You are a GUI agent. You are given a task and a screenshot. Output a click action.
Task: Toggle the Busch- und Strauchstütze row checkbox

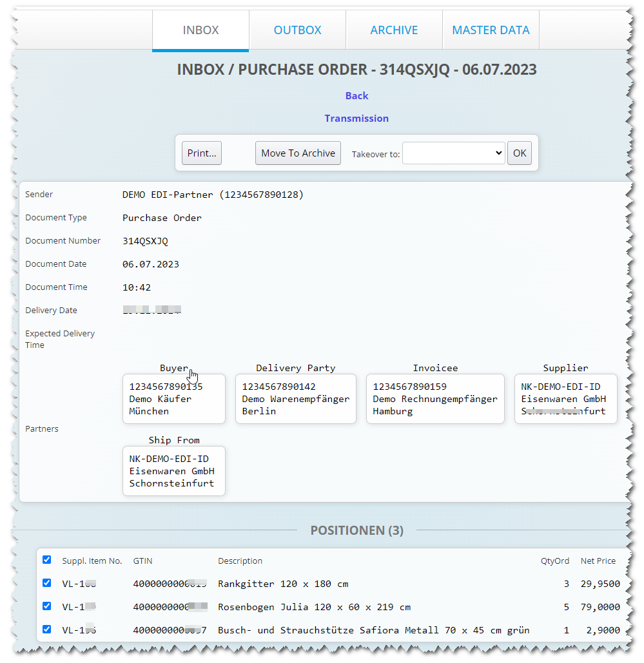click(46, 629)
